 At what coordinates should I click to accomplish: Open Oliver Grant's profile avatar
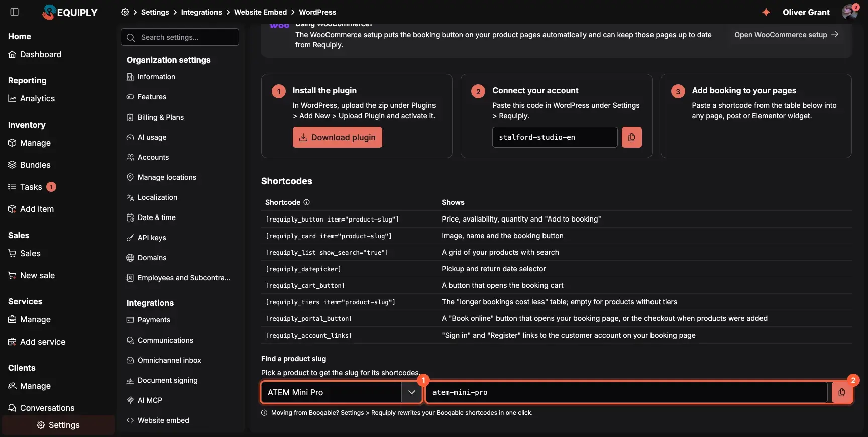pos(849,12)
